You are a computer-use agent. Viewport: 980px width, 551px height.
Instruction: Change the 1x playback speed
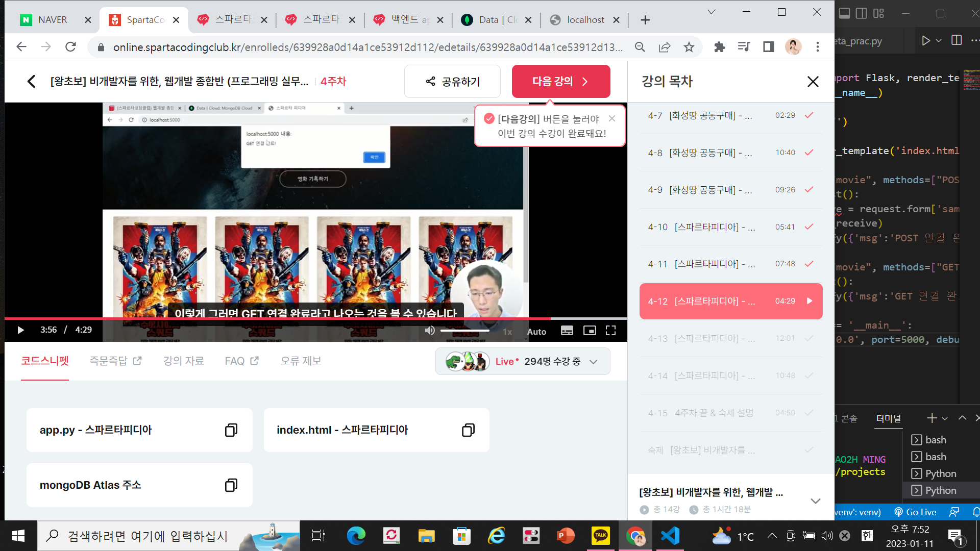[507, 332]
